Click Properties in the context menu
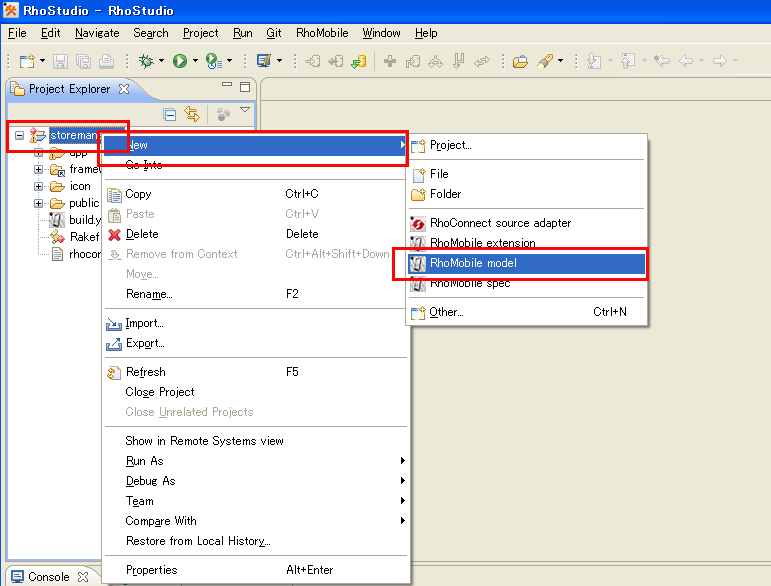This screenshot has width=771, height=586. (256, 570)
